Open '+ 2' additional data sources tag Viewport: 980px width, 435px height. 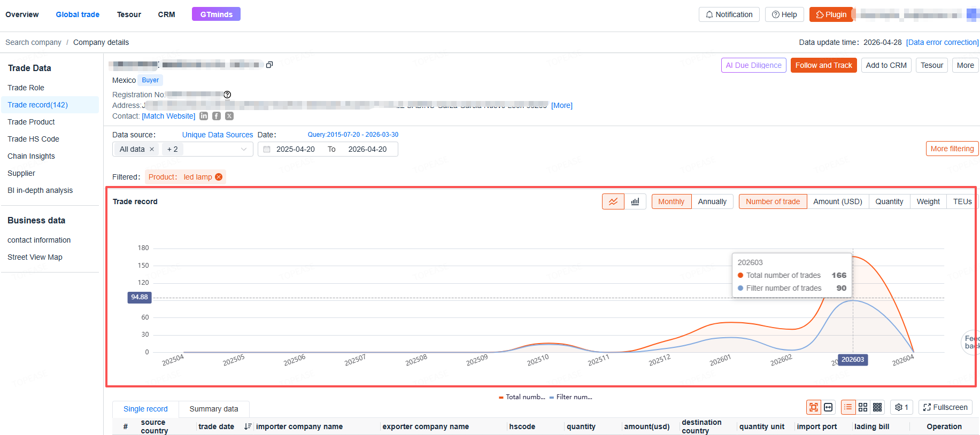click(x=172, y=149)
